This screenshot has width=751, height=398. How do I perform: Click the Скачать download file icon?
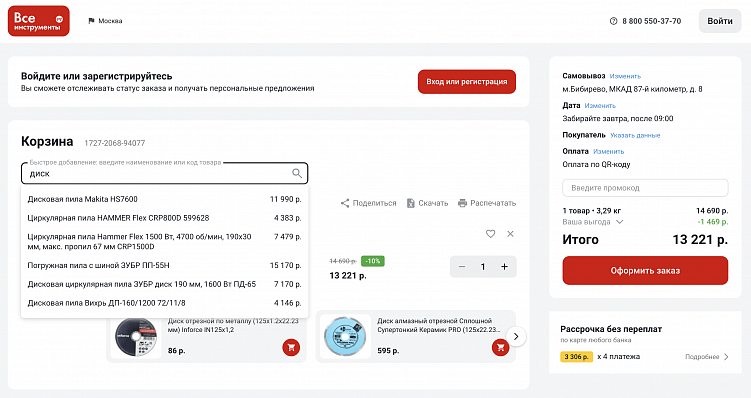click(410, 203)
